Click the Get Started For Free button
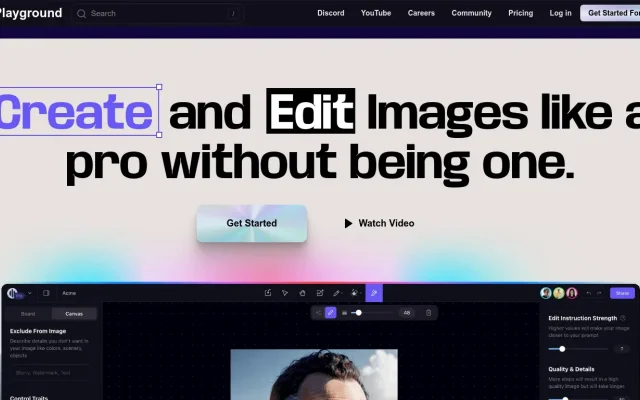 (x=610, y=13)
